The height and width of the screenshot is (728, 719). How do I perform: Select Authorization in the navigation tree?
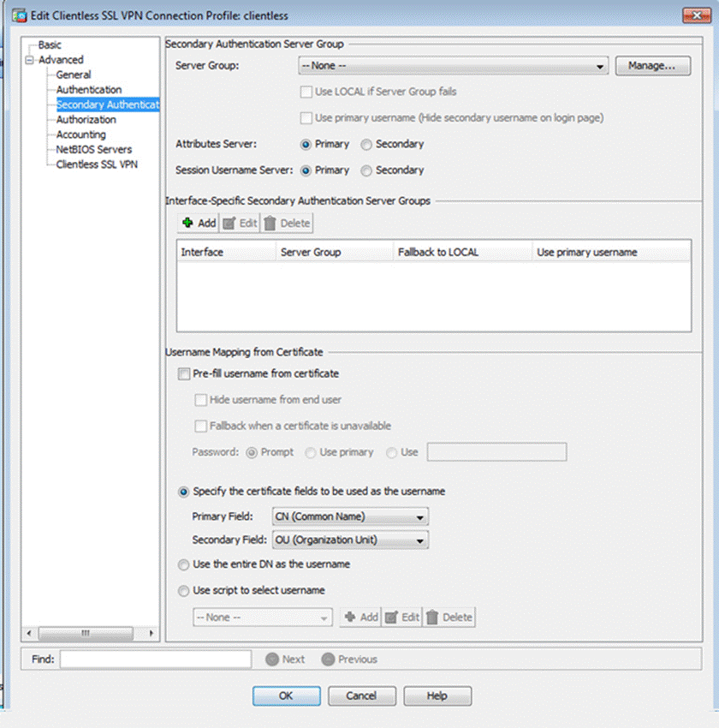pyautogui.click(x=86, y=119)
